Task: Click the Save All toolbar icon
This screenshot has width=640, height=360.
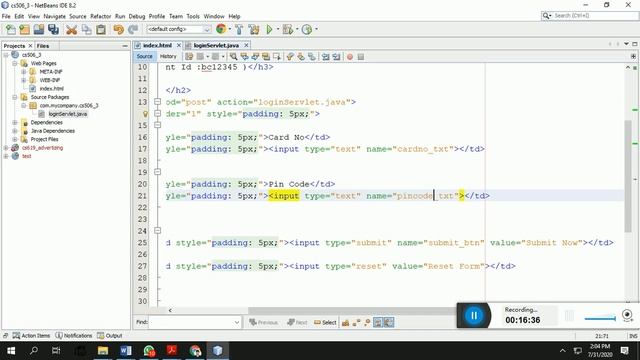Action: (53, 29)
